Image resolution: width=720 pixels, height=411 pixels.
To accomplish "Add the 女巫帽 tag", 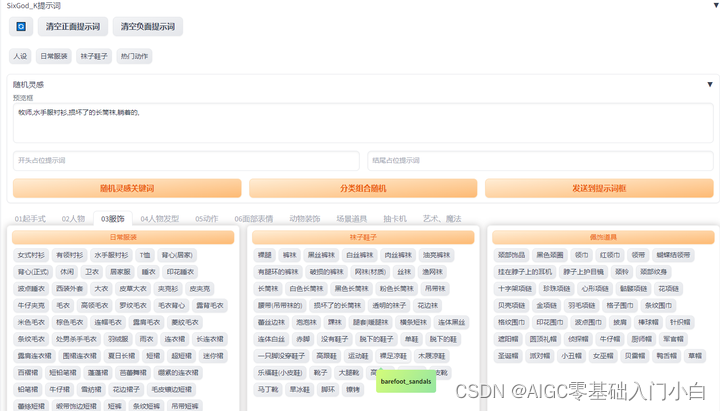I will coord(603,356).
